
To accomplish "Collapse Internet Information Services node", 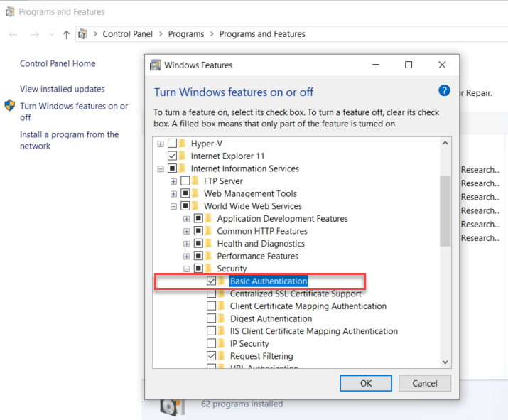I will coord(161,169).
